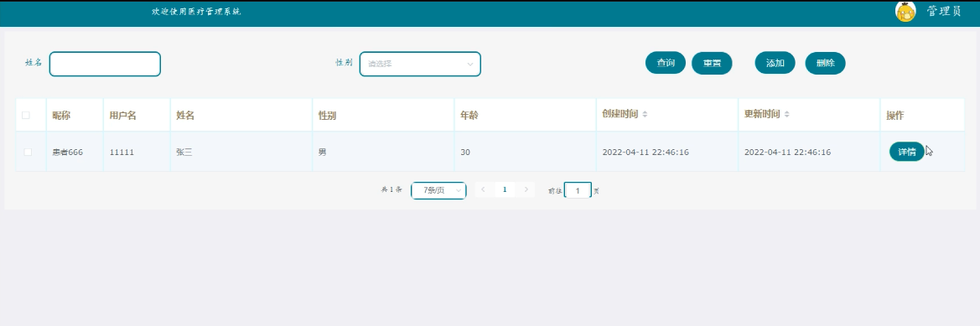Focus the 姓名 search input field
The width and height of the screenshot is (980, 326).
click(x=105, y=64)
